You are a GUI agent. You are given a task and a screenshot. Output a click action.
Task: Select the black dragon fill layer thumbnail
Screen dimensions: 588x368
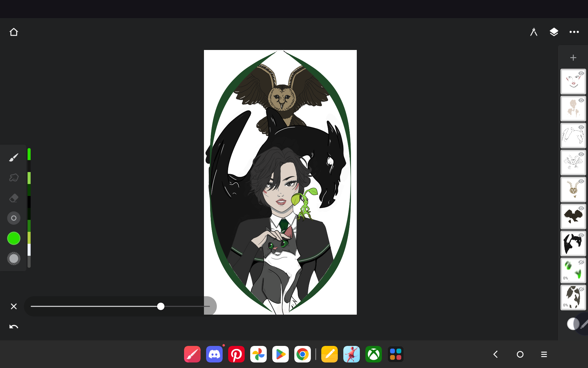(573, 243)
